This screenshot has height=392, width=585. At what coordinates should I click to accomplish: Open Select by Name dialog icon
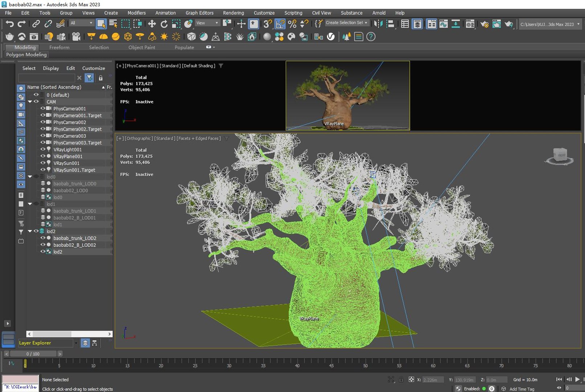pos(113,24)
